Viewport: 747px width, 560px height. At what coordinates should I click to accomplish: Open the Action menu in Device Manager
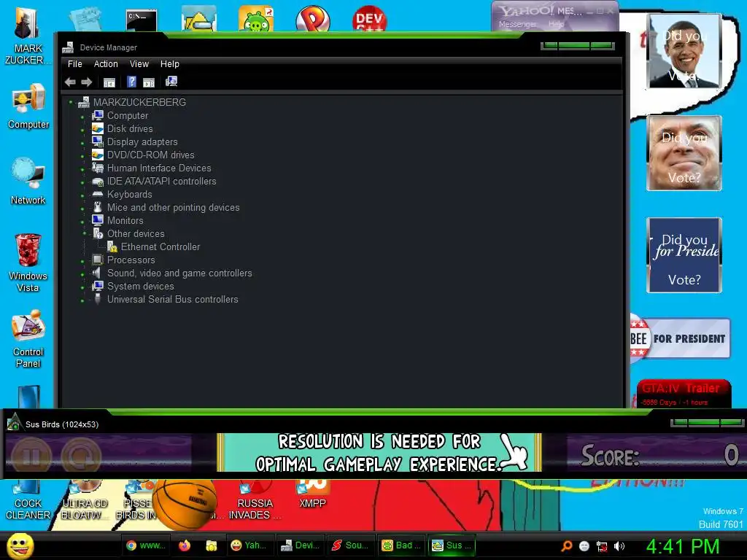106,64
